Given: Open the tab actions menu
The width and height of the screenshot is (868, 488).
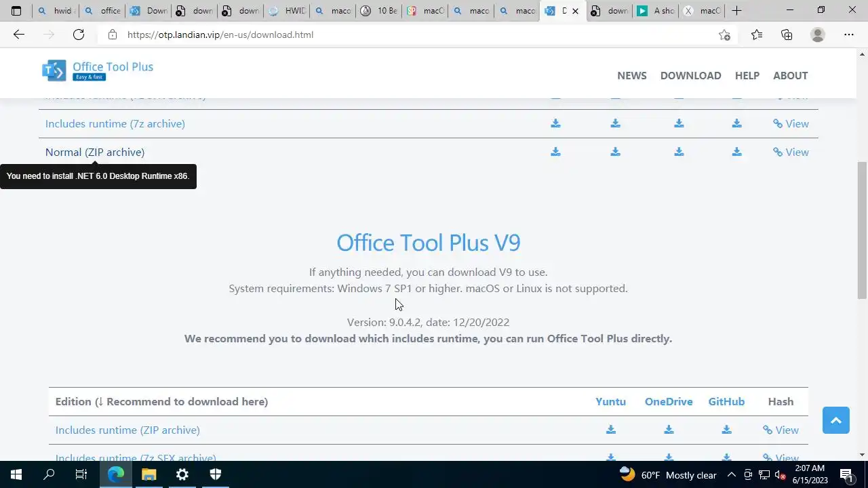Looking at the screenshot, I should coord(16,11).
